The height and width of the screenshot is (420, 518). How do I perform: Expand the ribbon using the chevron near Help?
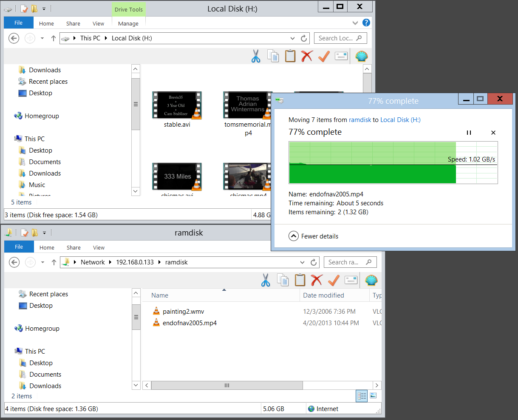click(x=355, y=23)
